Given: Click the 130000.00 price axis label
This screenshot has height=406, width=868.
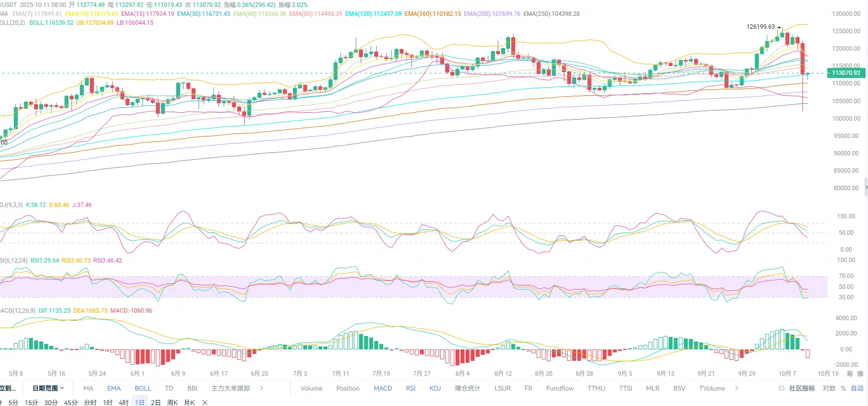Looking at the screenshot, I should (x=846, y=14).
